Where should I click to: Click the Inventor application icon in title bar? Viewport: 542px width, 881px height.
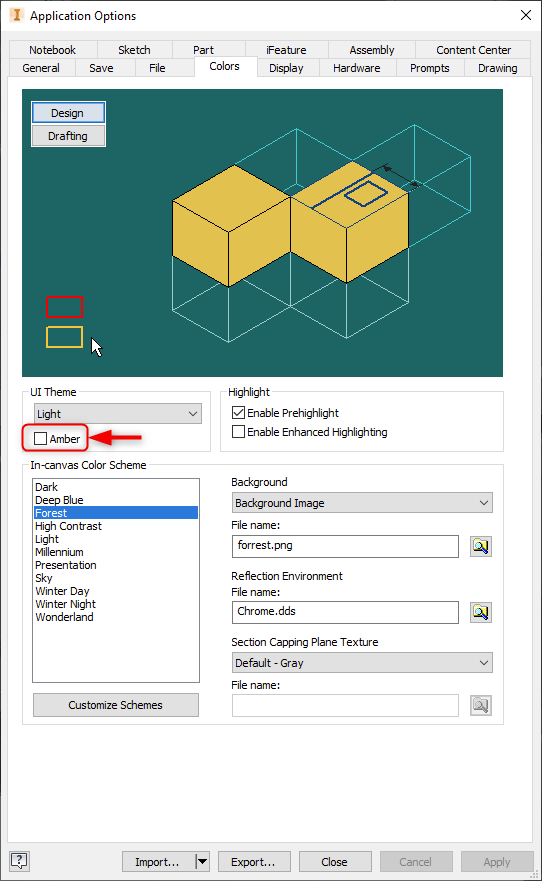[x=17, y=15]
